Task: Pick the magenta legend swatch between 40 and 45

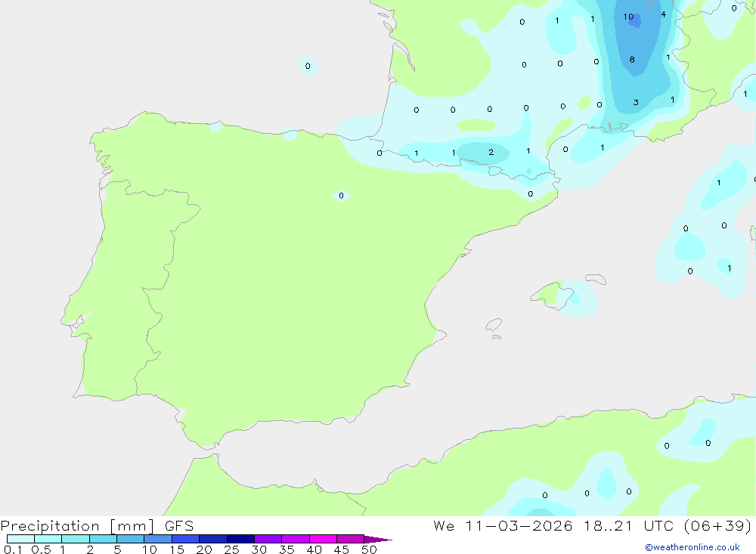Action: 323,539
